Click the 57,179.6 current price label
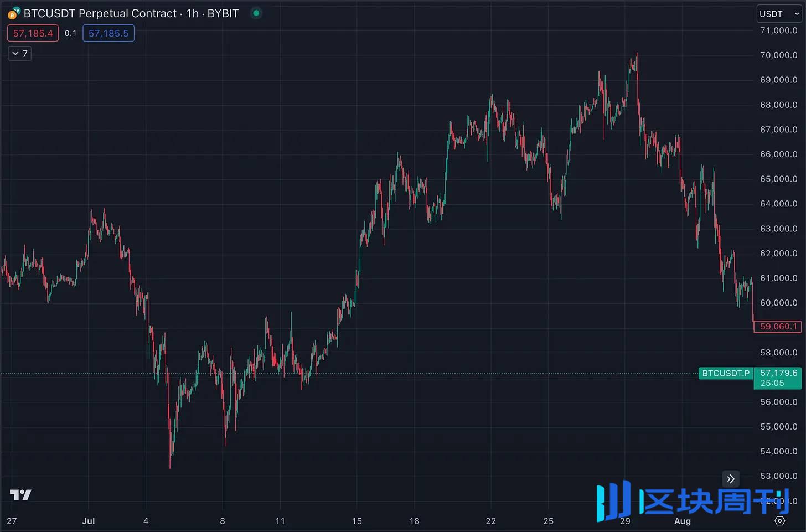This screenshot has width=806, height=532. click(778, 373)
